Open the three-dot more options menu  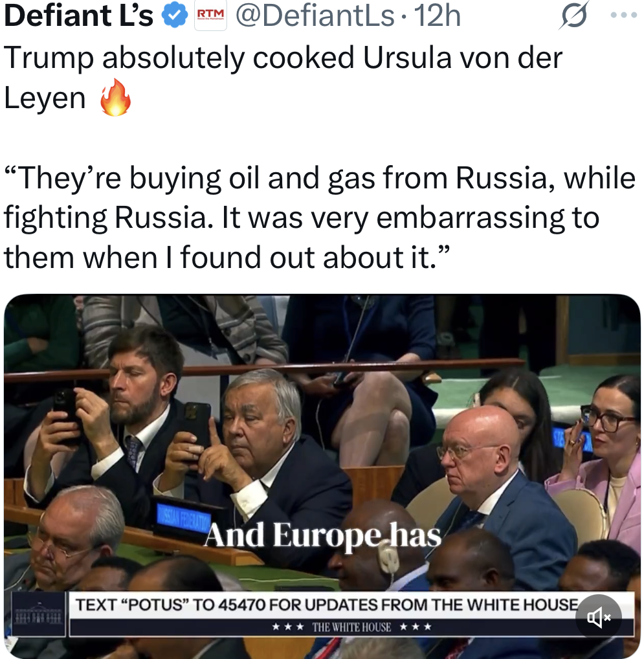pos(624,15)
